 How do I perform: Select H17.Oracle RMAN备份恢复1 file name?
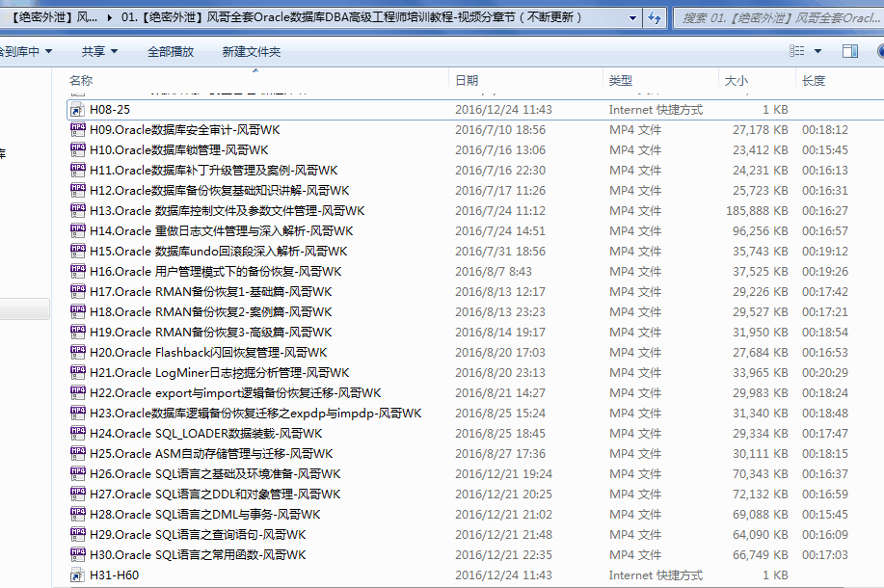point(211,292)
